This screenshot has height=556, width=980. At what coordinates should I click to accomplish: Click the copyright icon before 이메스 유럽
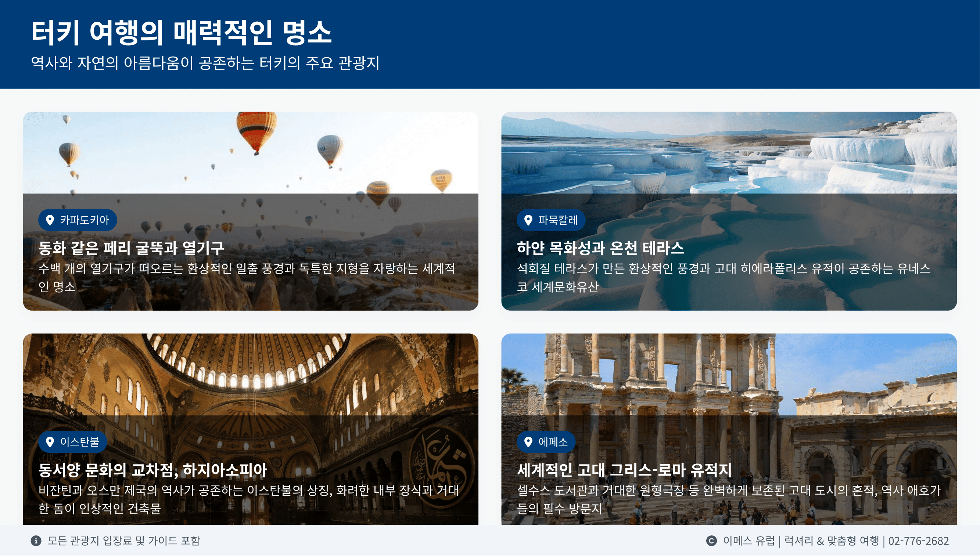coord(711,541)
